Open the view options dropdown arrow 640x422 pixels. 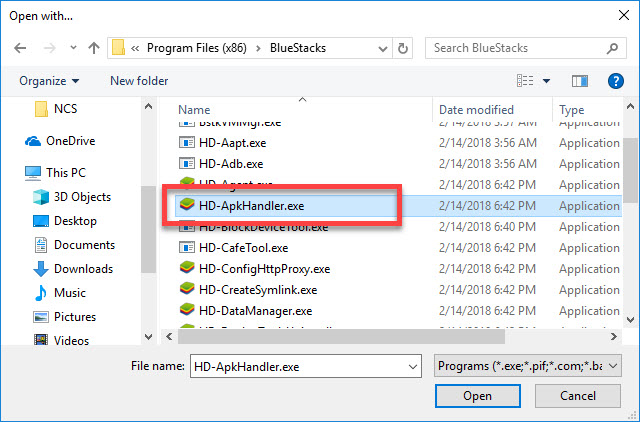(x=546, y=81)
